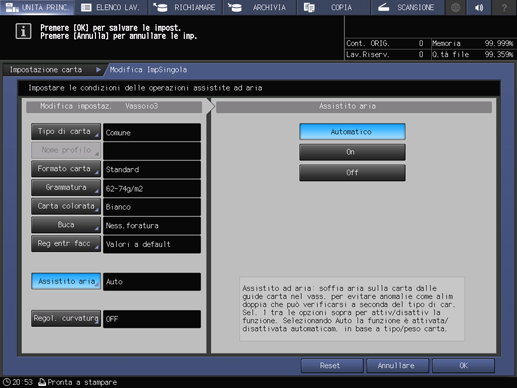
Task: Click the 62-74g/m2 weight value
Action: click(x=152, y=188)
